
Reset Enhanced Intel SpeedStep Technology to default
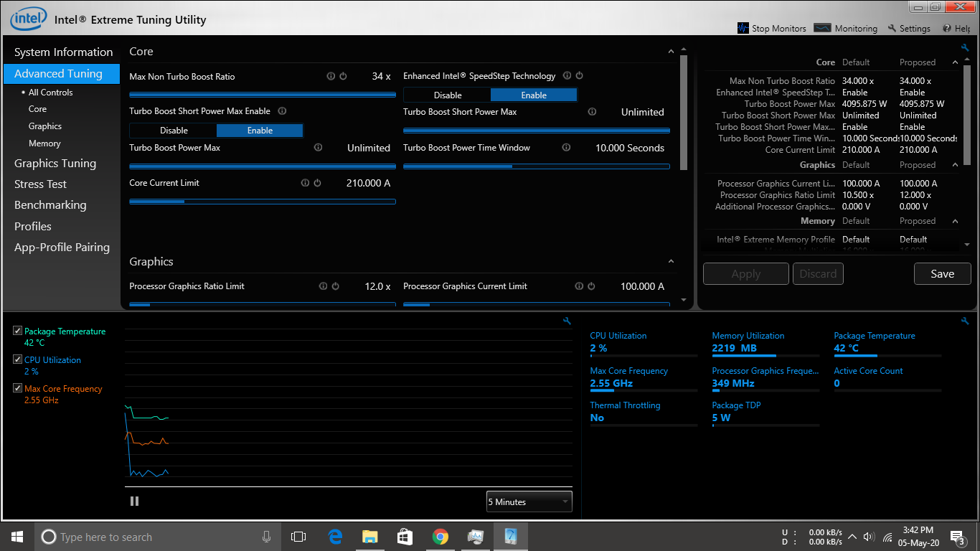580,75
